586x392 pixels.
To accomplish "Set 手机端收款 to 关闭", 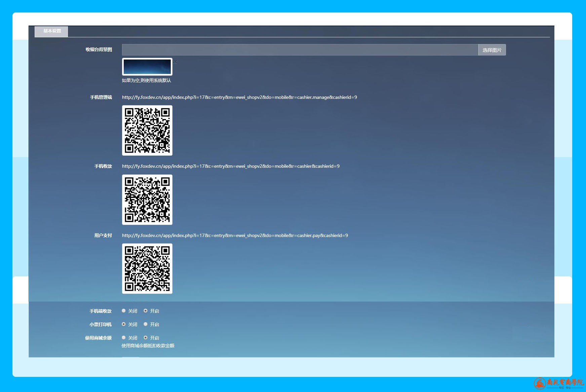I will point(124,311).
